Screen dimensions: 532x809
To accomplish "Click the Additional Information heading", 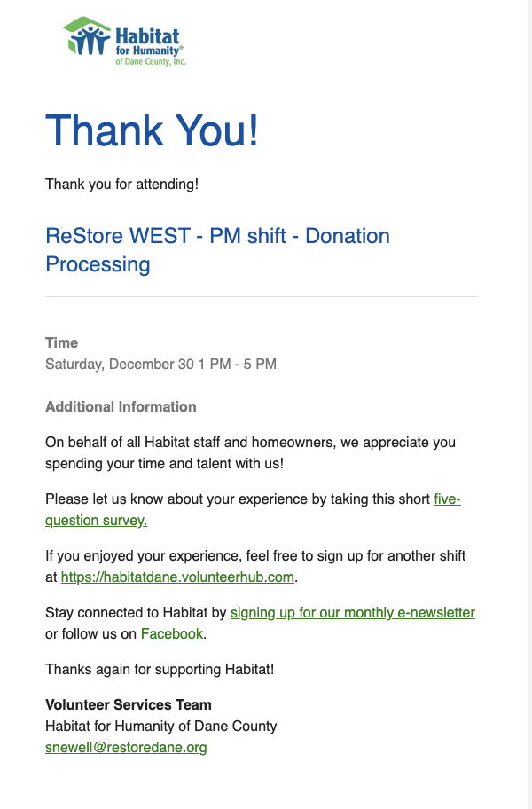I will [x=121, y=406].
